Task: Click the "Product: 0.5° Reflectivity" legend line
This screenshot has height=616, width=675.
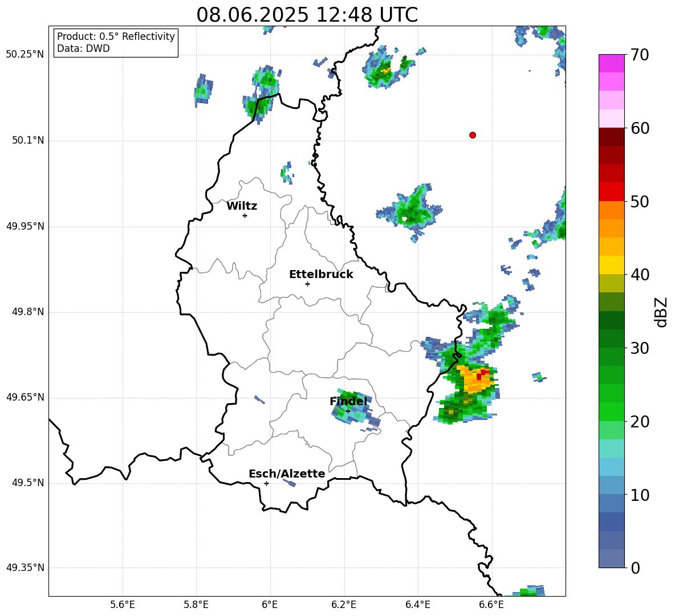Action: (x=116, y=36)
